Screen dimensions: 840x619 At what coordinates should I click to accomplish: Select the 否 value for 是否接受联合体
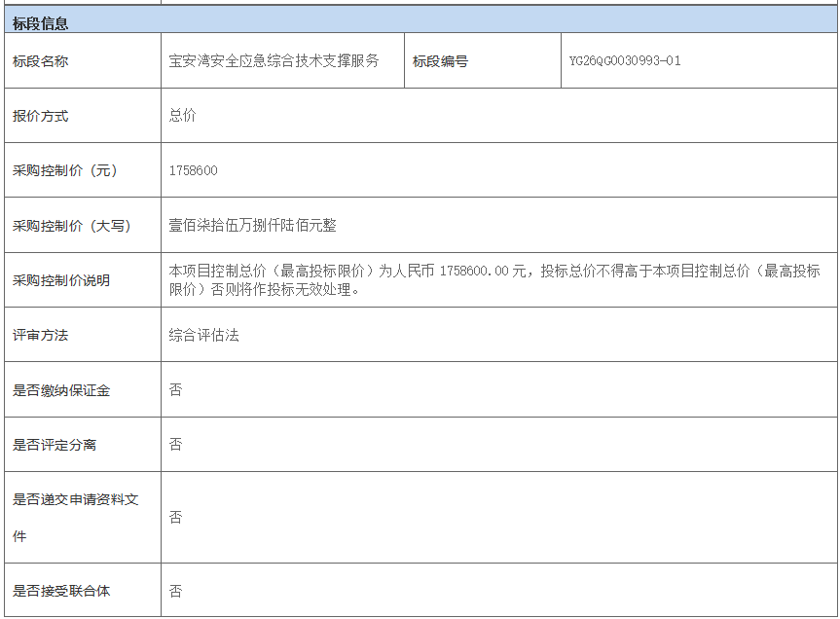[176, 591]
